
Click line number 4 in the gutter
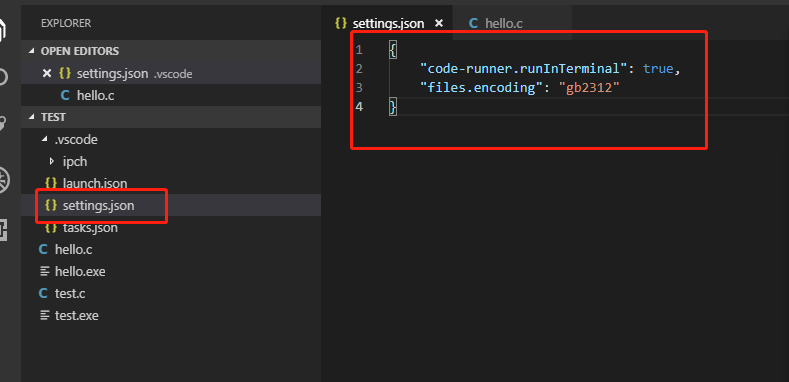359,107
